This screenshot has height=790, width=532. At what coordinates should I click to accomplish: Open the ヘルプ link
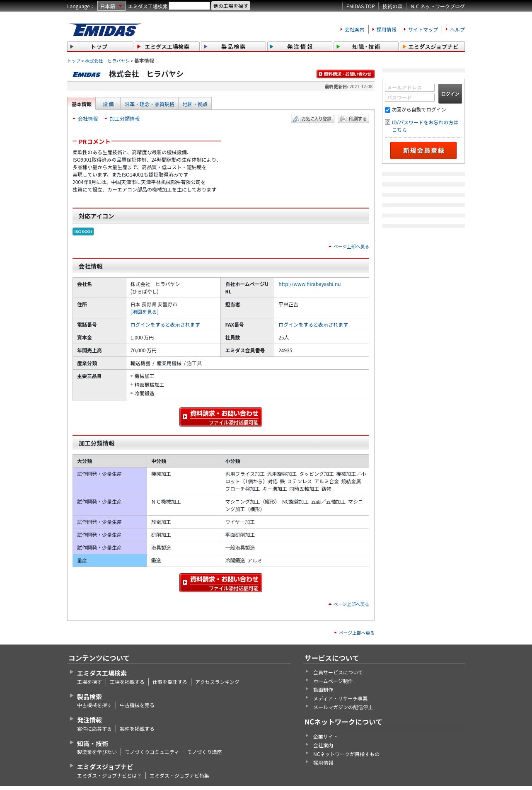[457, 30]
